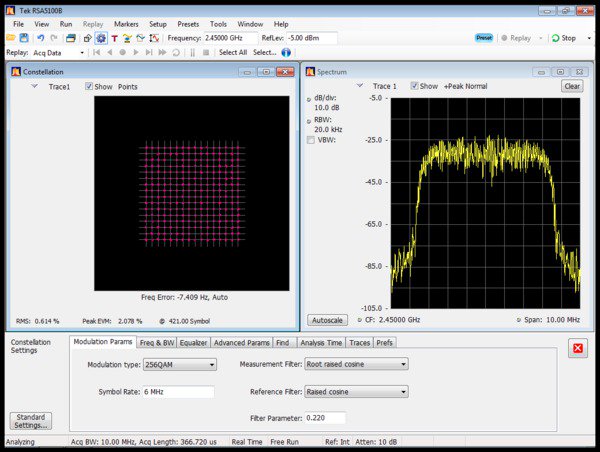The image size is (600, 452).
Task: Click the save floppy disk icon
Action: pyautogui.click(x=24, y=38)
